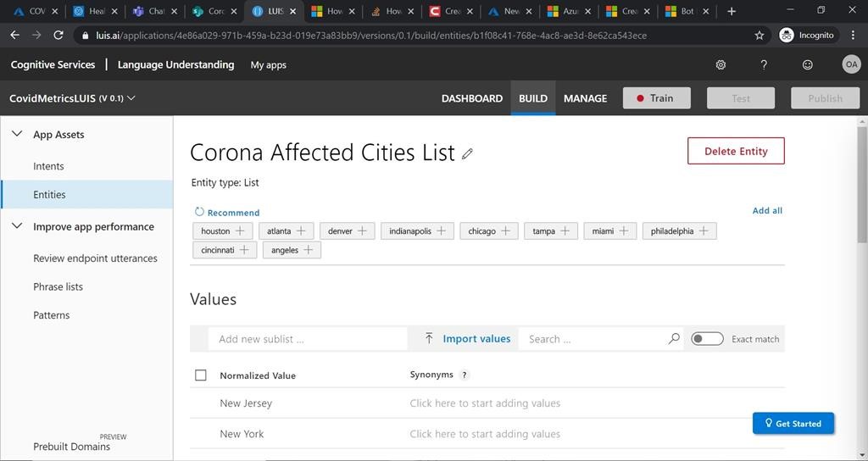The width and height of the screenshot is (868, 461).
Task: Open the MANAGE tab
Action: 585,98
